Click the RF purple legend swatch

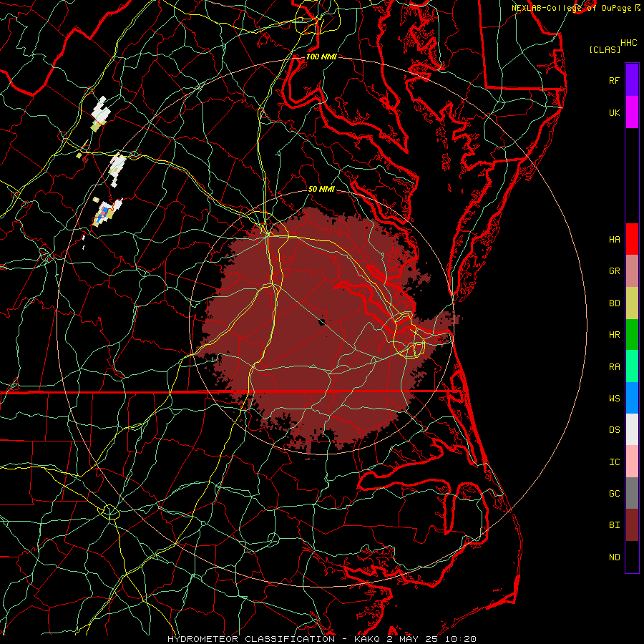[x=632, y=80]
